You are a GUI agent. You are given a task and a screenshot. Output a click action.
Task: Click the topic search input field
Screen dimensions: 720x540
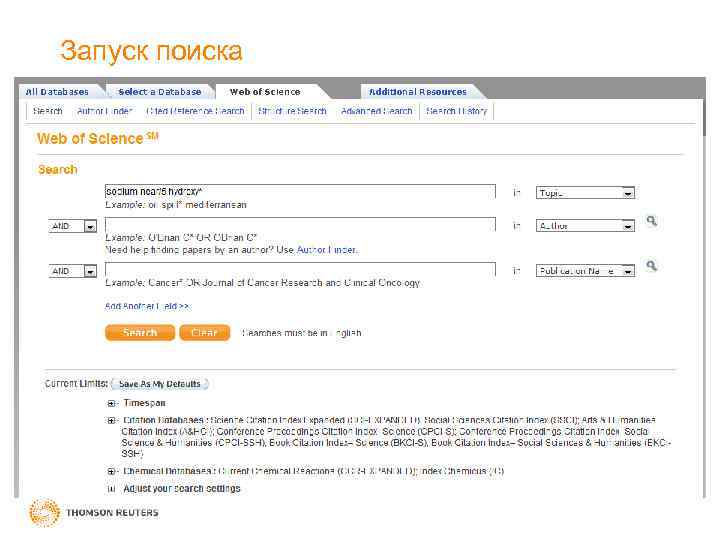pos(300,191)
